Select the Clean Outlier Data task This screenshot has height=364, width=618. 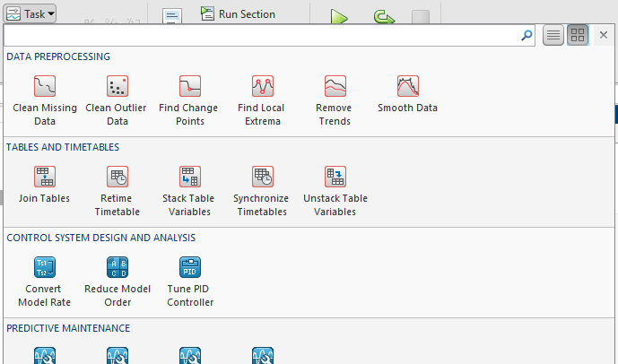pos(118,100)
